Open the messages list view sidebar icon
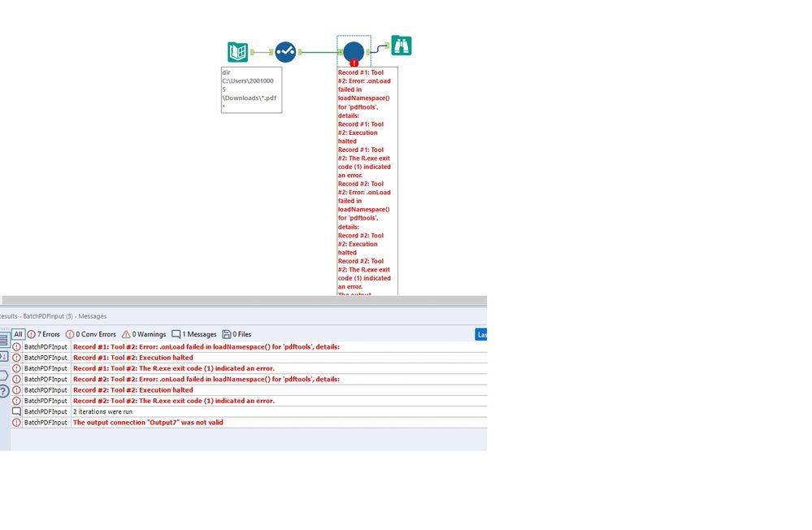812x530 pixels. click(4, 341)
